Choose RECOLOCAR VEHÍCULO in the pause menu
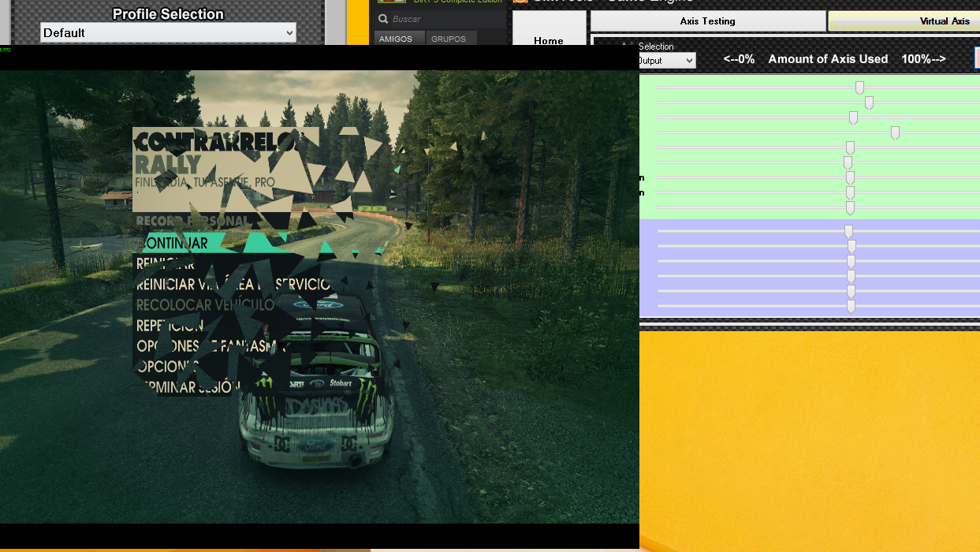The width and height of the screenshot is (980, 552). (205, 304)
